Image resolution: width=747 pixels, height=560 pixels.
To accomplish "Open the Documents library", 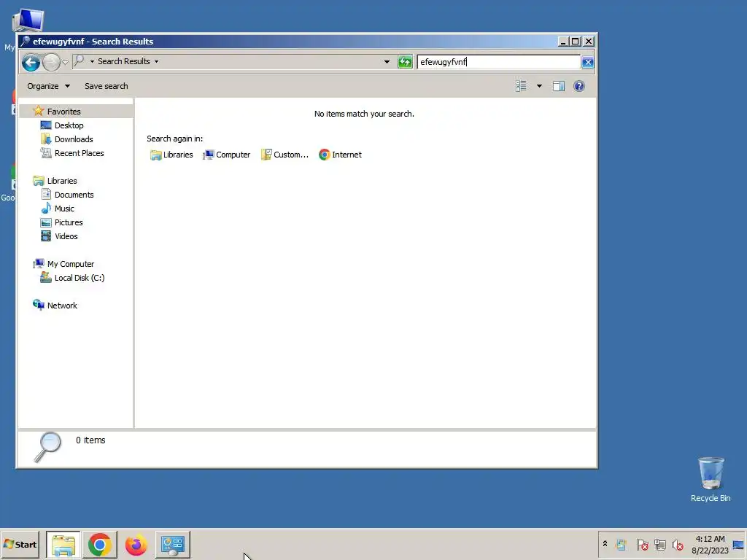I will pos(74,195).
